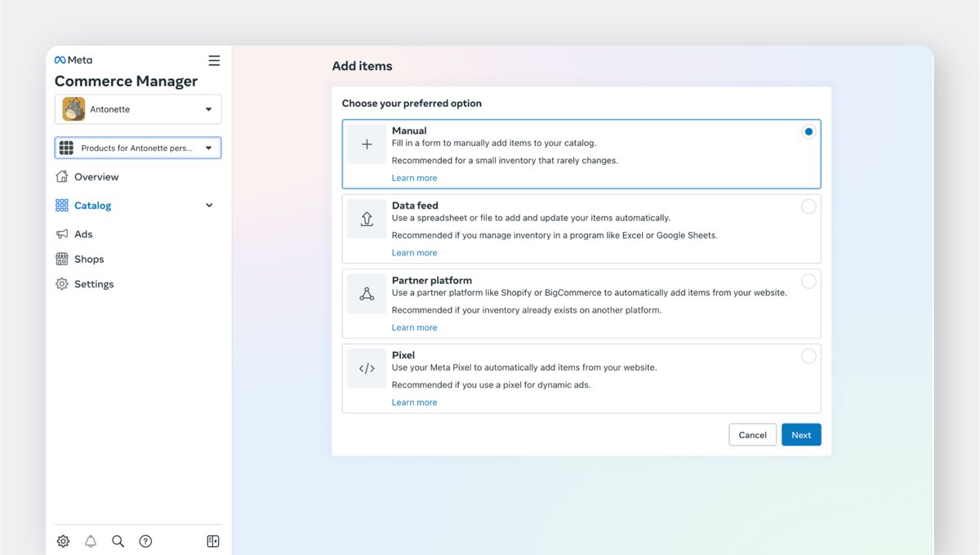Click Learn more under Partner platform
This screenshot has height=555, width=980.
(414, 326)
